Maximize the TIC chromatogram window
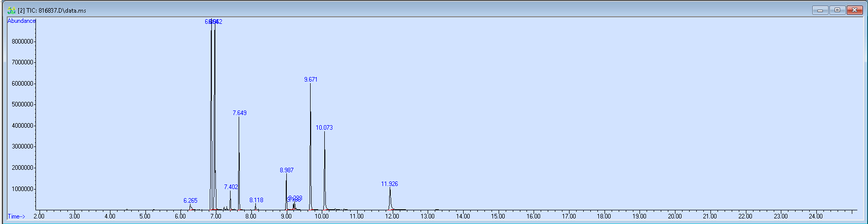 coord(837,10)
